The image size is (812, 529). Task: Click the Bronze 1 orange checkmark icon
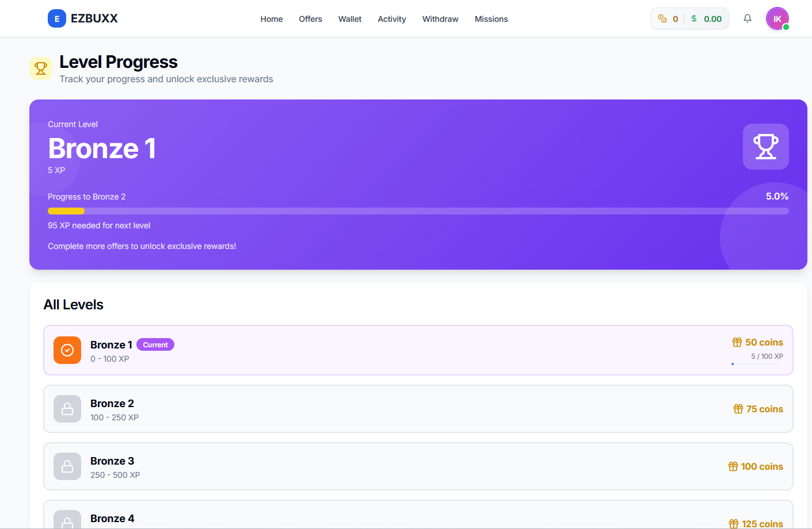point(67,350)
